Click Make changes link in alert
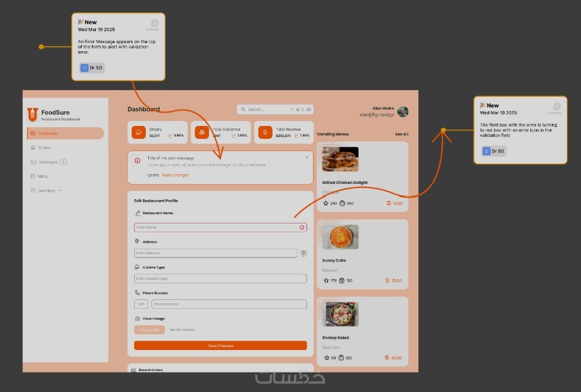The image size is (581, 392). pos(176,175)
